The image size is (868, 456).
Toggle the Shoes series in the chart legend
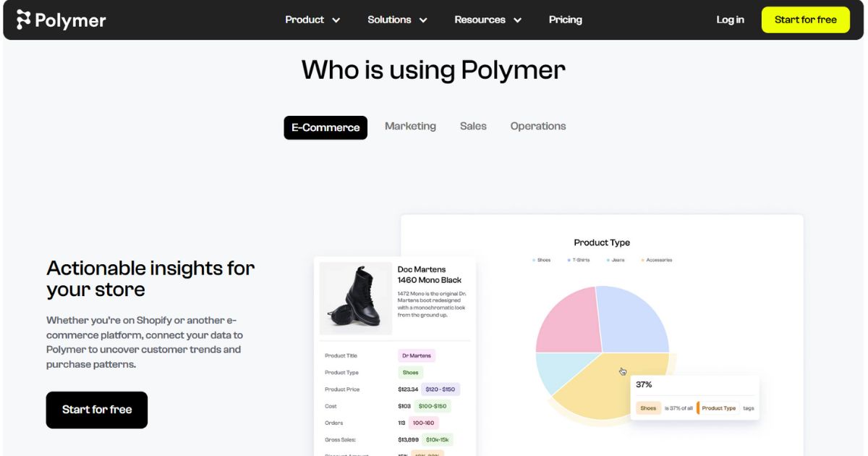[x=541, y=259]
